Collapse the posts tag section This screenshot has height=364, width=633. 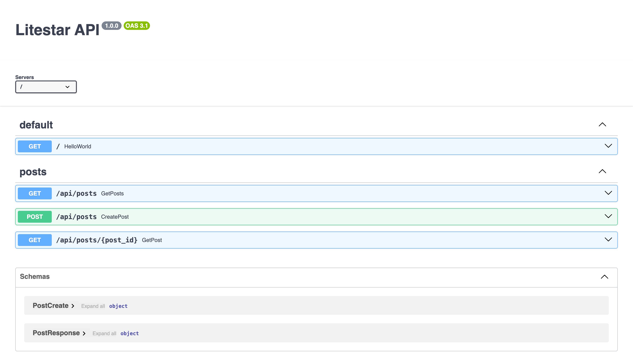pyautogui.click(x=602, y=171)
